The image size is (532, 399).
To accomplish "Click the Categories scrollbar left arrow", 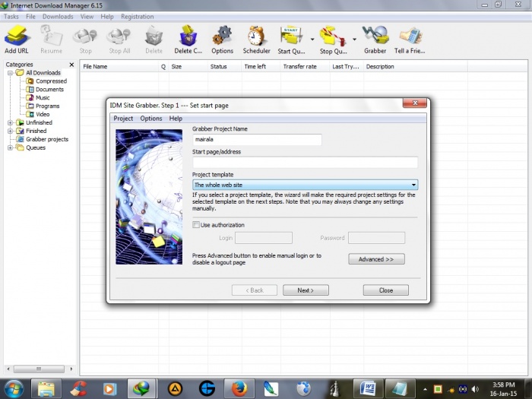I will pos(8,369).
